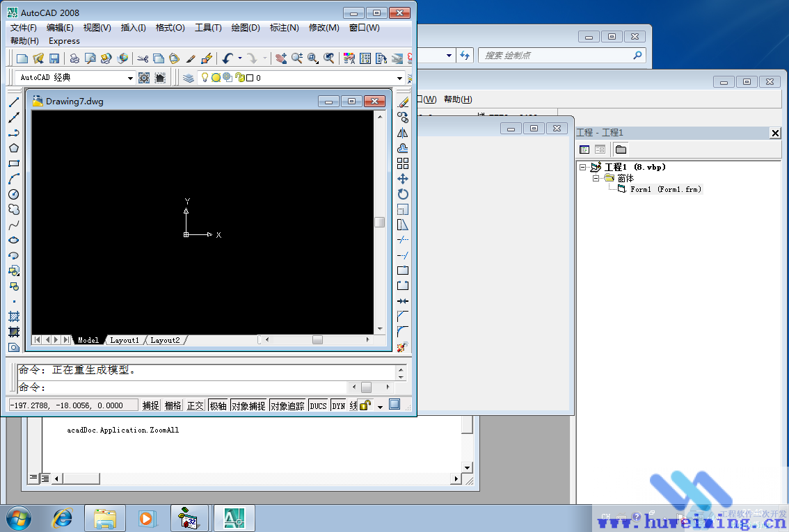789x532 pixels.
Task: Select the Move modify tool
Action: 403,179
